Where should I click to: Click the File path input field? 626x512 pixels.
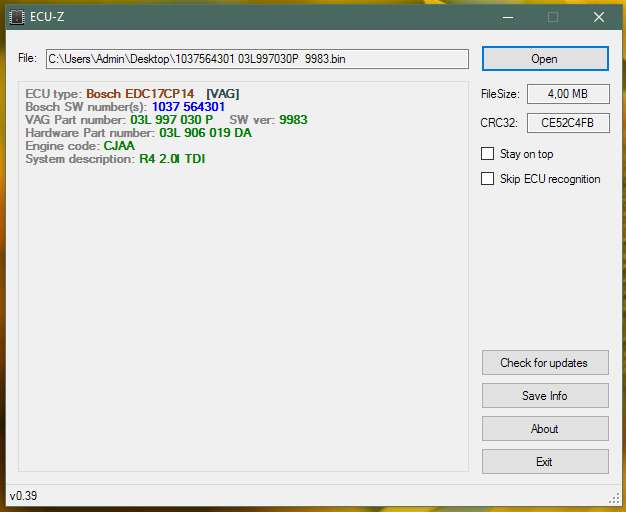[x=257, y=59]
